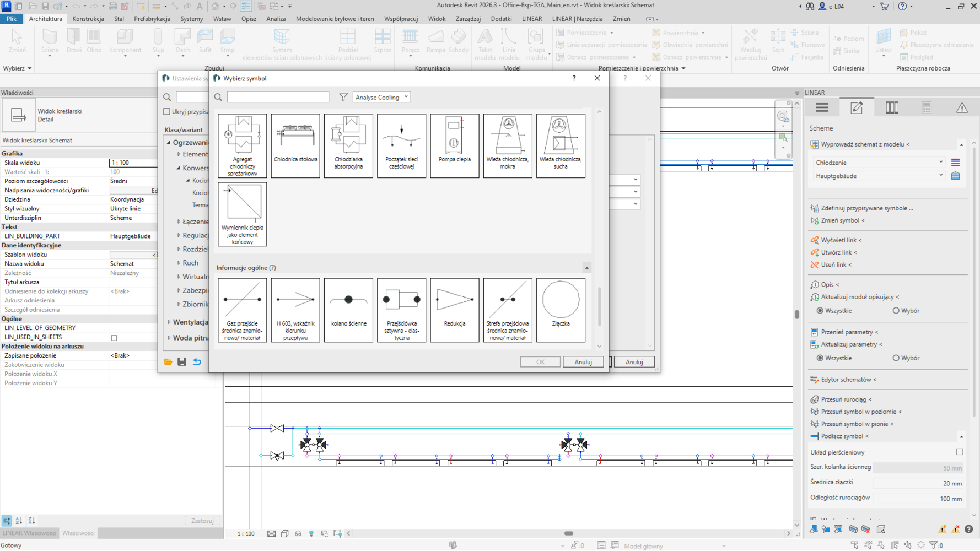
Task: Open the Chłodzenie dropdown in Scheme panel
Action: click(878, 163)
